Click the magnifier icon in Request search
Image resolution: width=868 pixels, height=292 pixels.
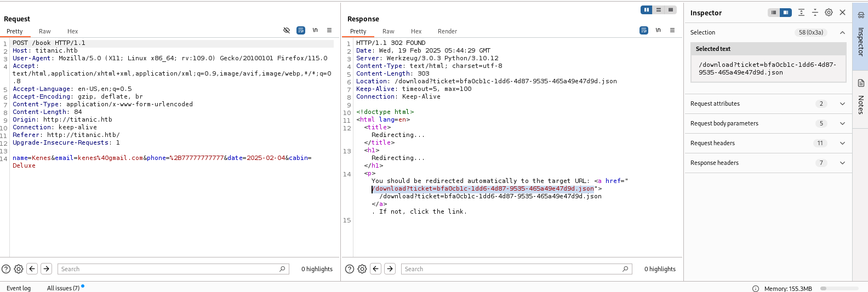pyautogui.click(x=282, y=269)
